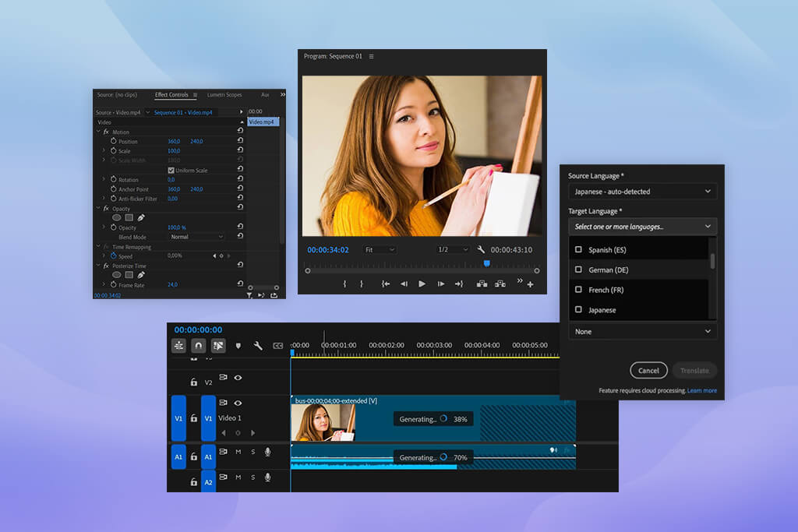Open the Fit zoom level dropdown
The width and height of the screenshot is (798, 532).
coord(380,250)
